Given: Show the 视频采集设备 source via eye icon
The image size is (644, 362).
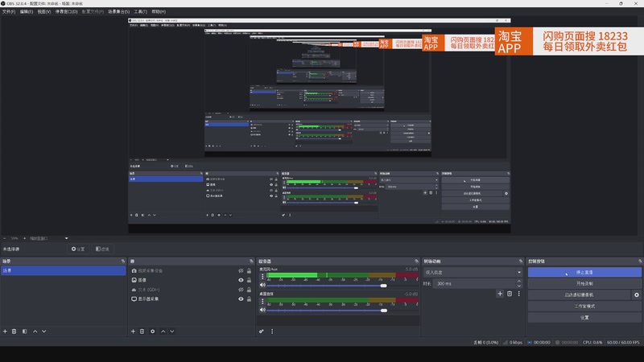Looking at the screenshot, I should [x=241, y=271].
